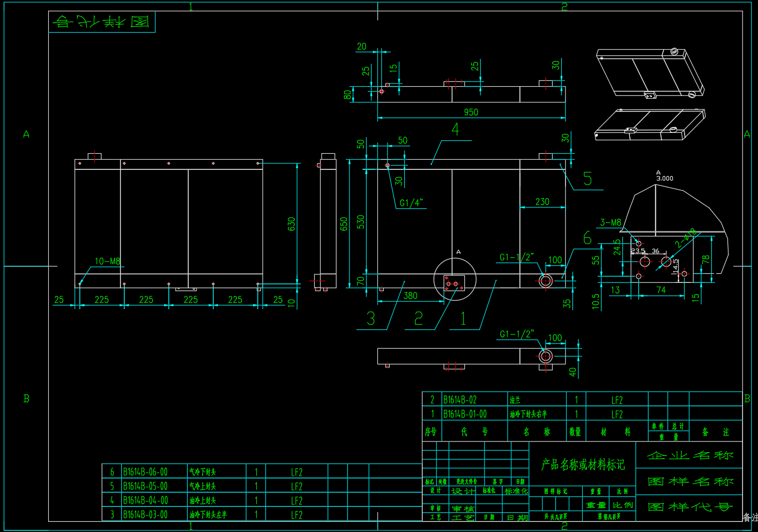Screen dimensions: 758x532
Task: Select the G1/4" thread callout label
Action: coord(411,203)
